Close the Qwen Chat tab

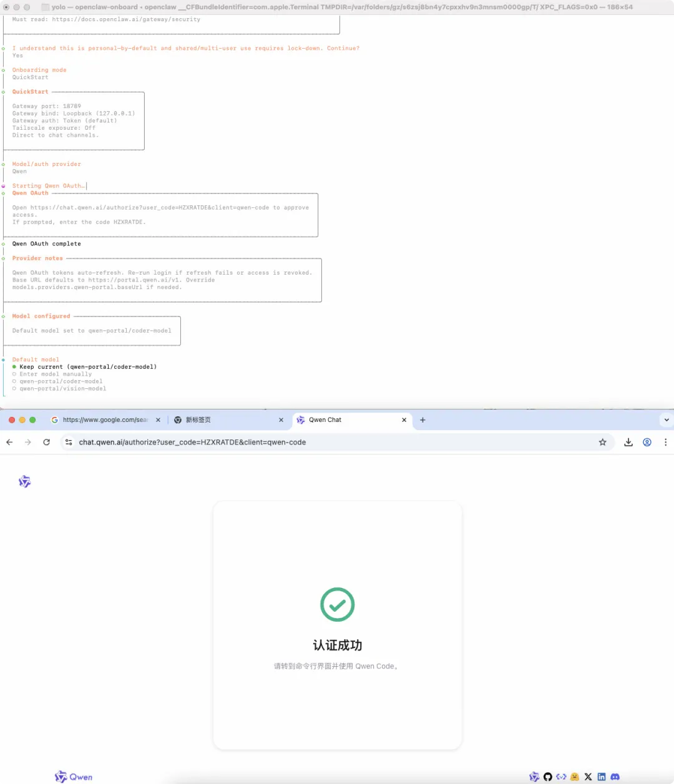click(404, 420)
